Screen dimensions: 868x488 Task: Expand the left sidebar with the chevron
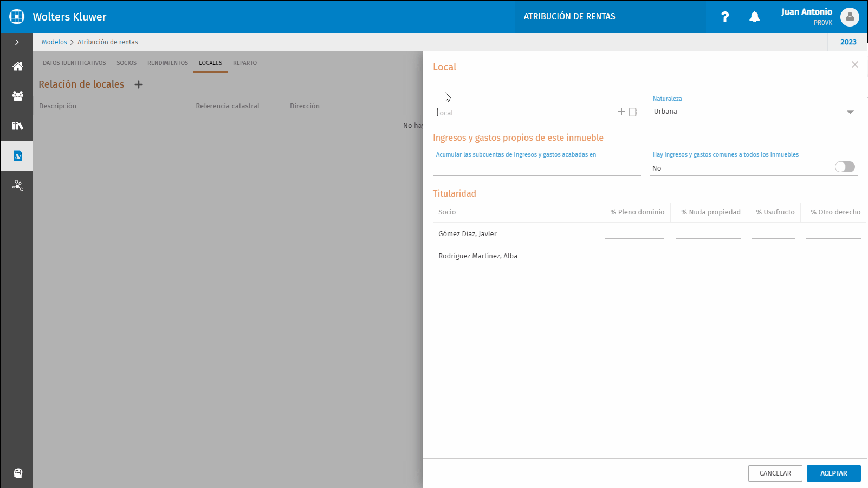coord(17,42)
